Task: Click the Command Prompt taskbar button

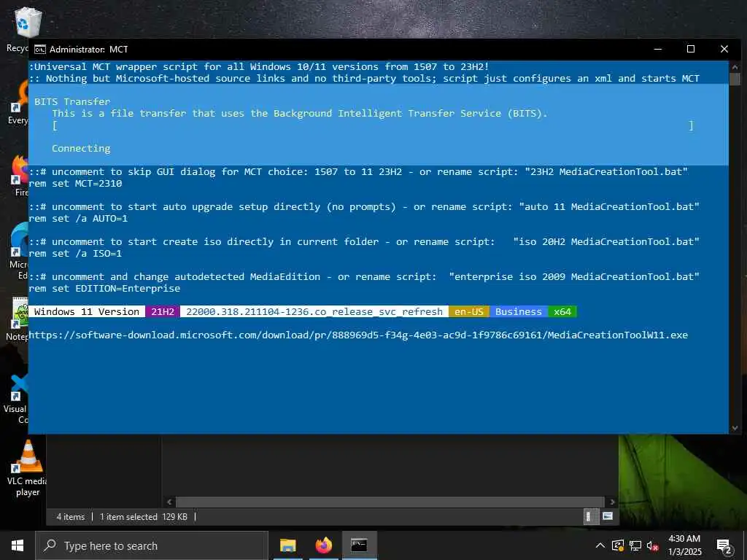Action: (x=359, y=545)
